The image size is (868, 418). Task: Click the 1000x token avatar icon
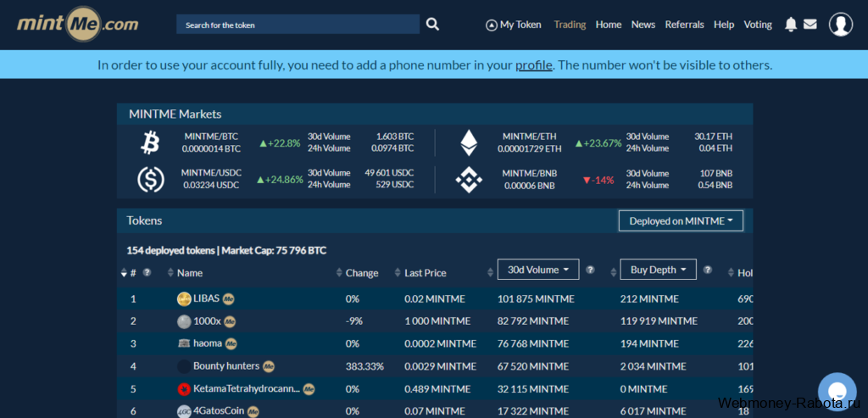[184, 321]
